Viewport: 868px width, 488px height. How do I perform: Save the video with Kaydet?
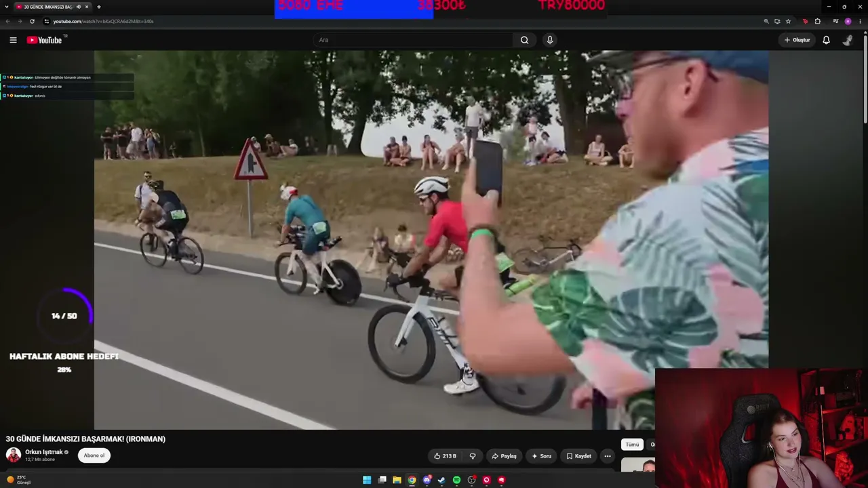tap(578, 456)
